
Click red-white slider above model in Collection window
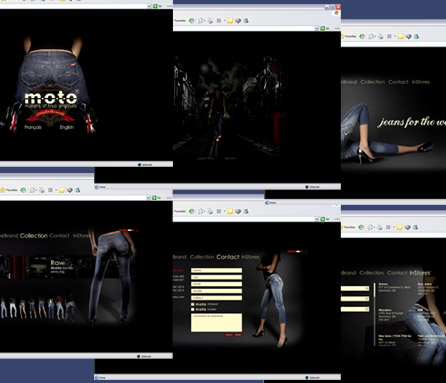tap(128, 230)
